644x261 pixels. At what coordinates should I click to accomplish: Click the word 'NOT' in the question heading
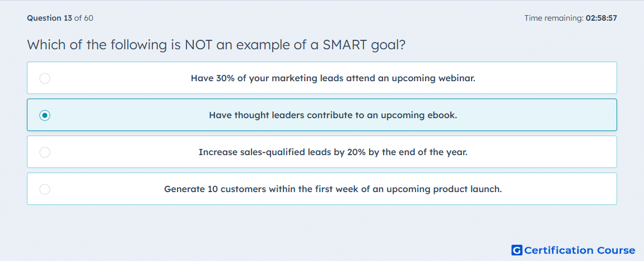tap(198, 44)
